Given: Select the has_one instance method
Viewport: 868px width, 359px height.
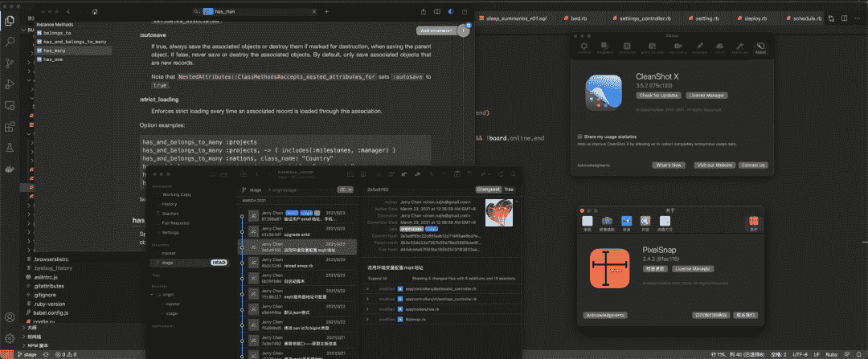Looking at the screenshot, I should 53,59.
